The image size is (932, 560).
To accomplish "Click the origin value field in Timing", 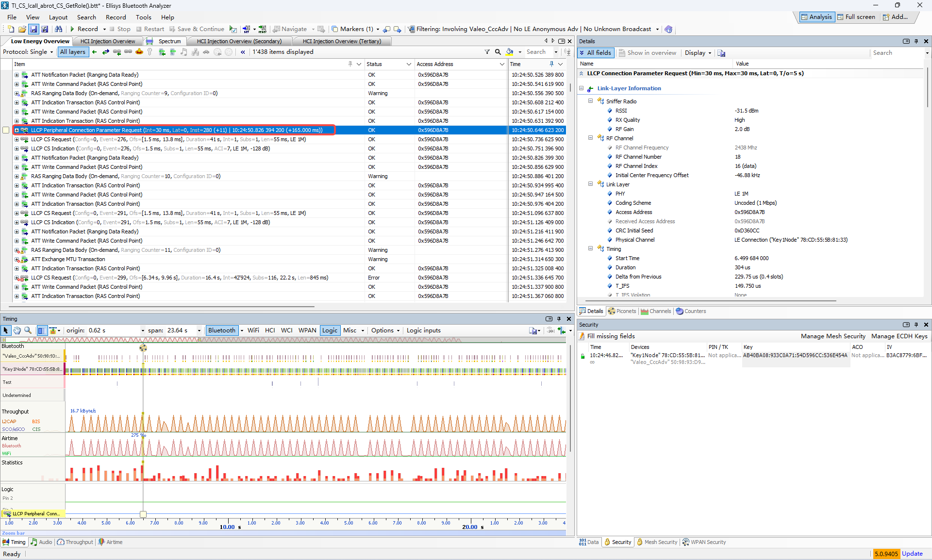I will pos(114,330).
